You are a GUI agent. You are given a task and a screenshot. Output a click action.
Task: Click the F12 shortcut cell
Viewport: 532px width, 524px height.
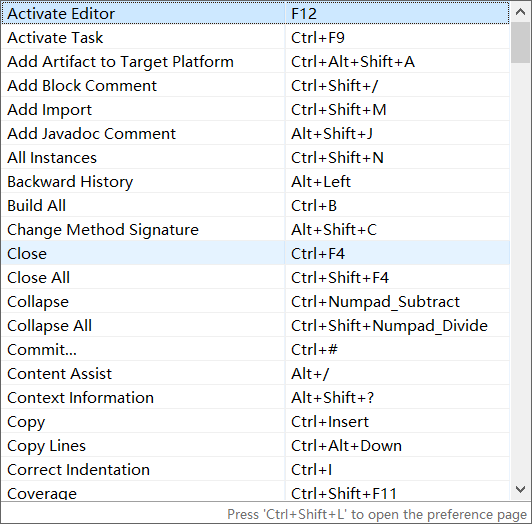397,13
